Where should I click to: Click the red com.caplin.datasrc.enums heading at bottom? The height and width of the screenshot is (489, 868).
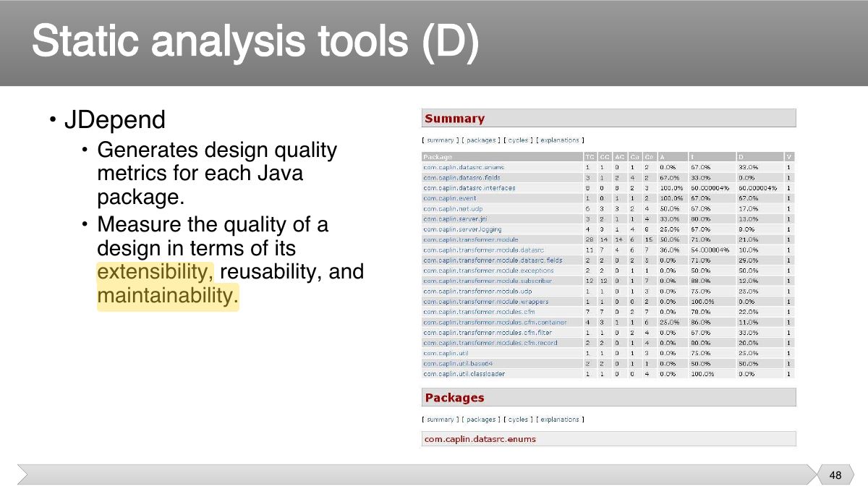click(x=480, y=439)
